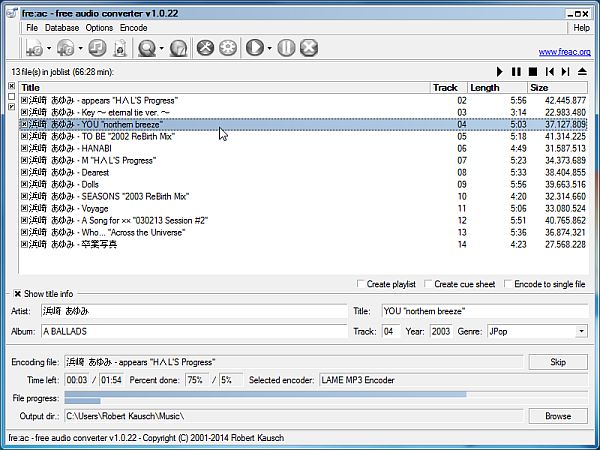This screenshot has width=600, height=450.
Task: Click the File progress bar
Action: [x=326, y=398]
